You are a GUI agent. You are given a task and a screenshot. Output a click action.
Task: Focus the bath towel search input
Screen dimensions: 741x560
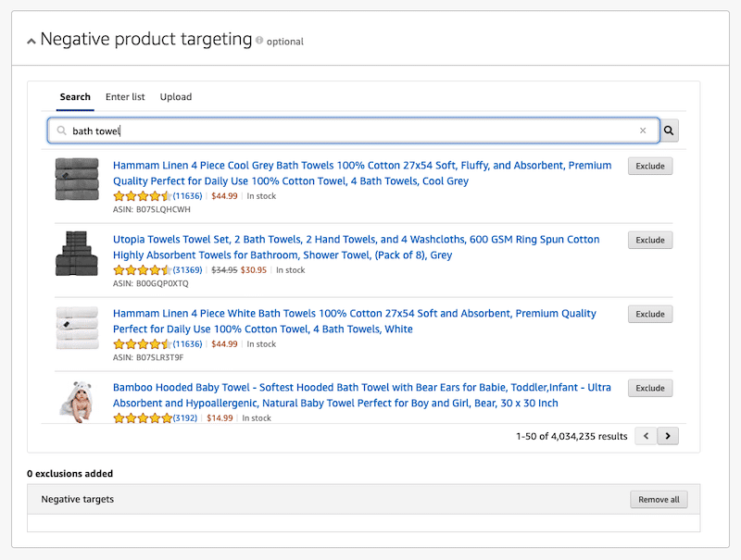tap(353, 131)
